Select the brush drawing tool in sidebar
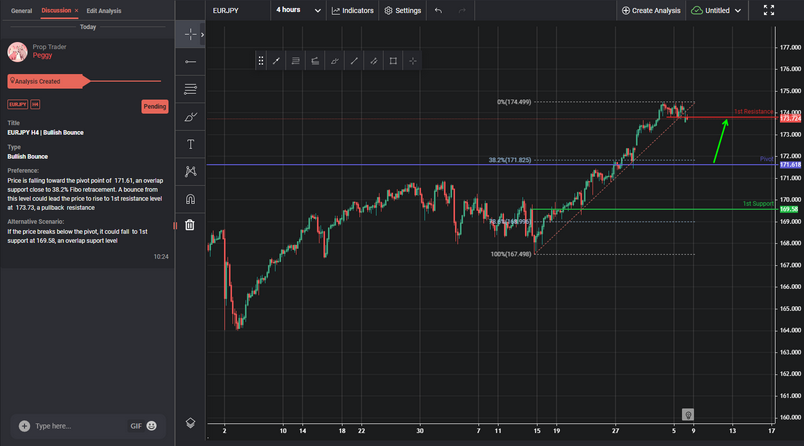This screenshot has width=804, height=446. pos(190,117)
